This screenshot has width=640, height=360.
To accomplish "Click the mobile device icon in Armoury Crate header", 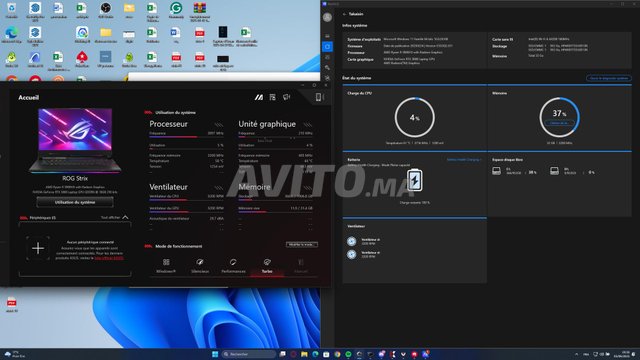I will coord(318,97).
